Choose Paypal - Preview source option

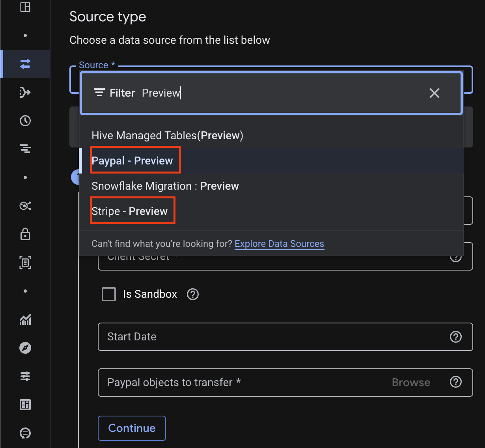tap(132, 161)
